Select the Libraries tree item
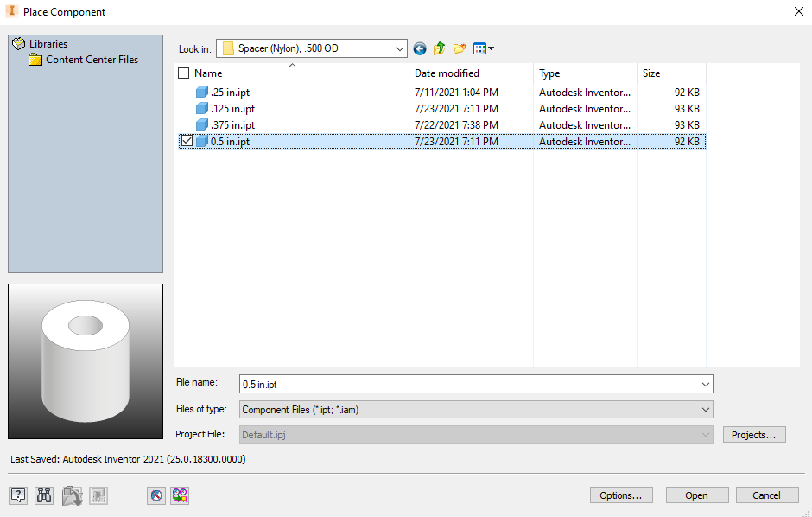Viewport: 812px width, 517px height. point(48,44)
